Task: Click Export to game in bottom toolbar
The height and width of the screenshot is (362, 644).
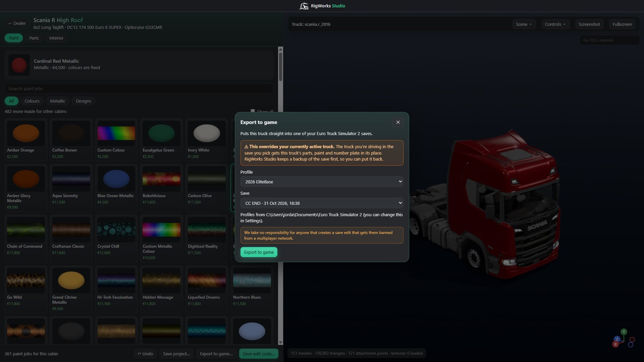Action: [216, 354]
